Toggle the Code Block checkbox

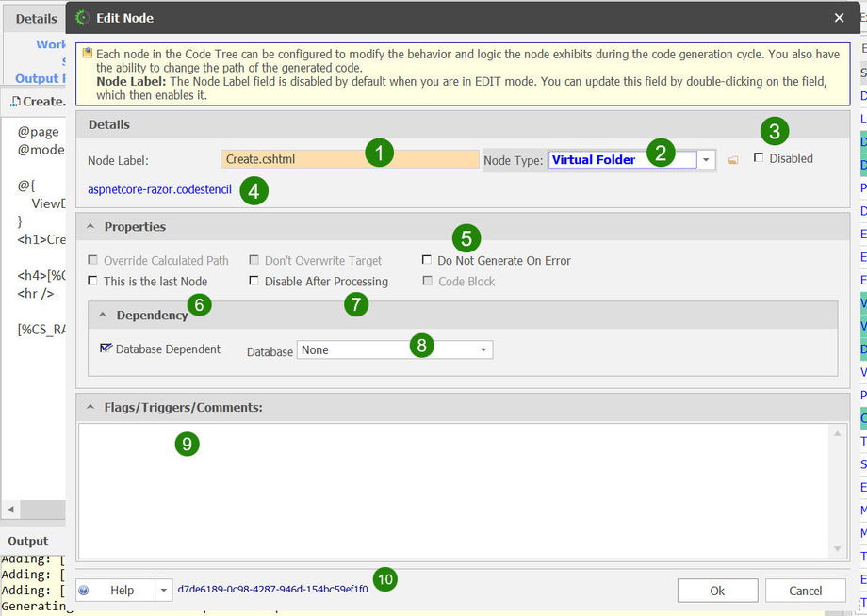(x=428, y=281)
